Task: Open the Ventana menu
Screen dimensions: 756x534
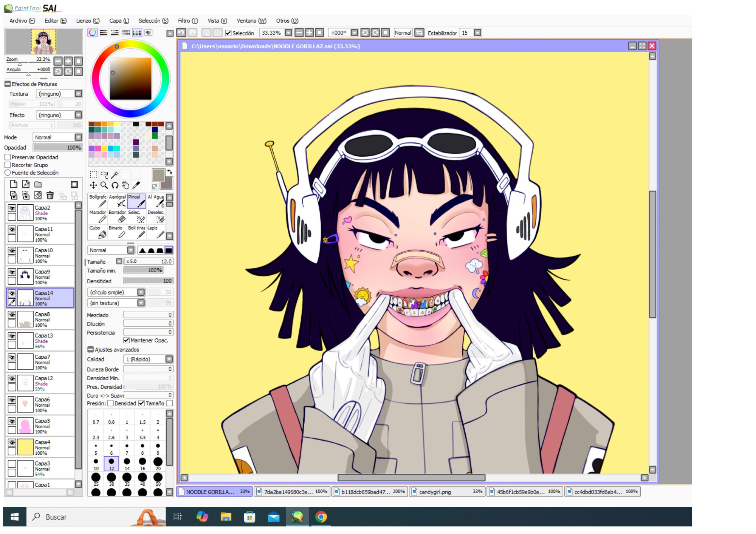Action: [x=251, y=21]
